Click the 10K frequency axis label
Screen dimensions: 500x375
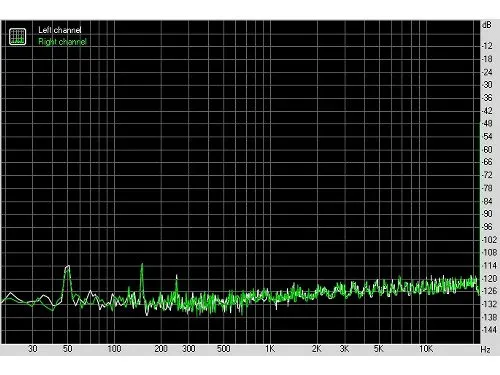(x=426, y=349)
